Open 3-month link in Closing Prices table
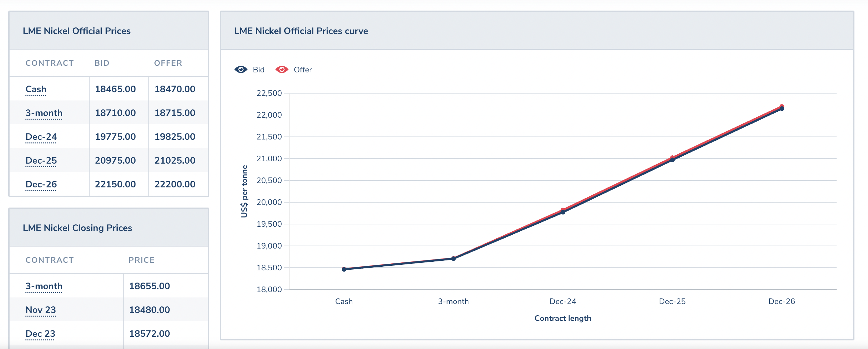The image size is (868, 349). pyautogui.click(x=44, y=286)
